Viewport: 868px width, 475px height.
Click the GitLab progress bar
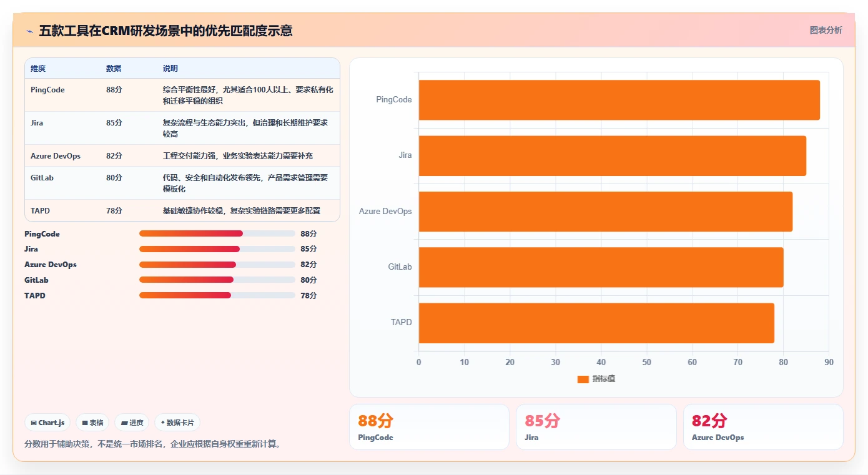[217, 280]
